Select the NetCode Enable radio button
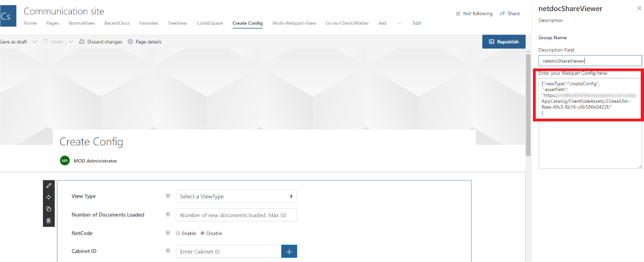 178,233
